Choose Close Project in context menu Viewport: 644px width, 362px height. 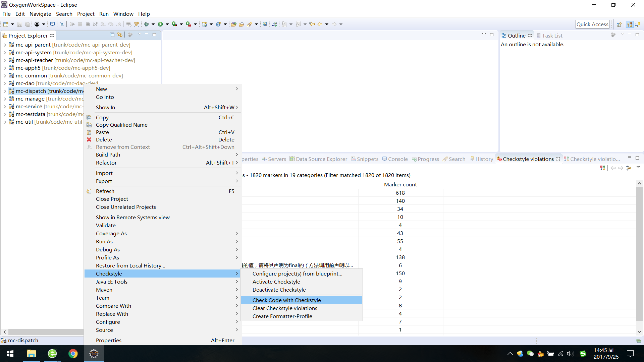click(x=163, y=199)
